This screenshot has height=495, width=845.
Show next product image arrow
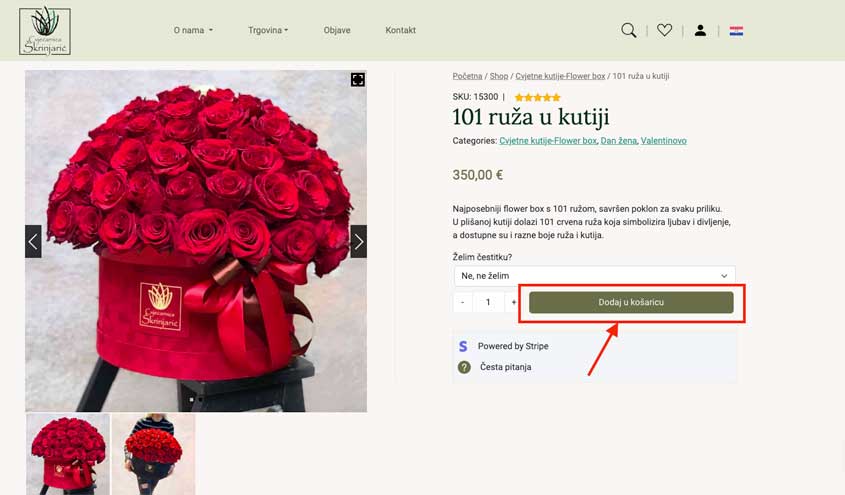tap(358, 241)
